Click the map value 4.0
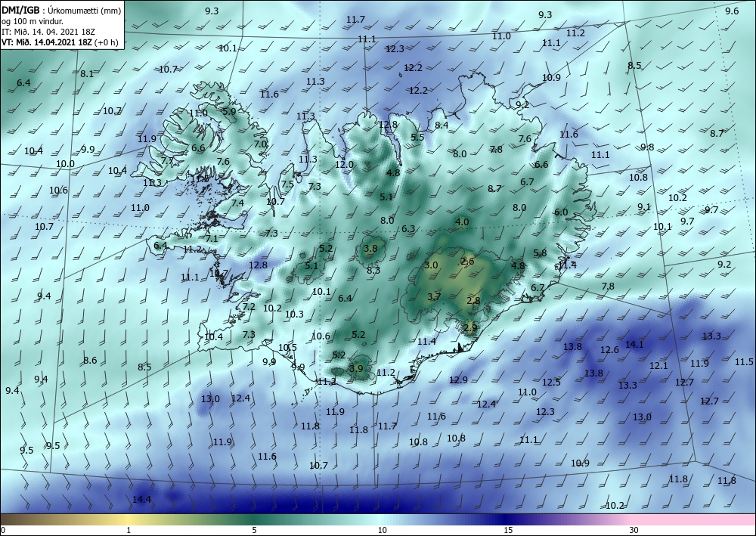The image size is (756, 536). [x=462, y=222]
